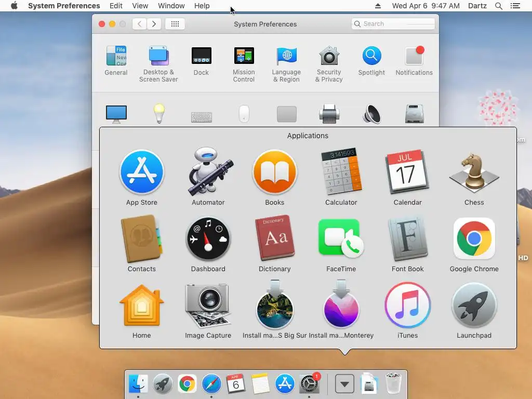The image size is (532, 399).
Task: Open the Edit menu
Action: pos(116,6)
